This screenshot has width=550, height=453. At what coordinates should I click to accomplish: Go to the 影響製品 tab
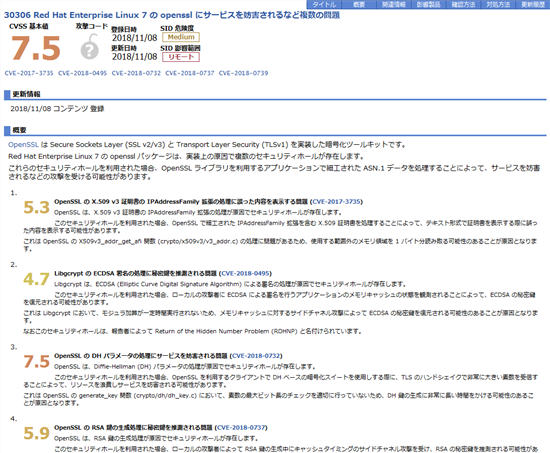click(428, 5)
